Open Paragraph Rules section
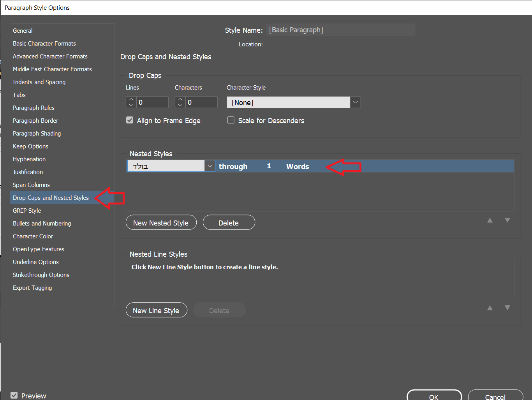The height and width of the screenshot is (400, 532). tap(33, 108)
